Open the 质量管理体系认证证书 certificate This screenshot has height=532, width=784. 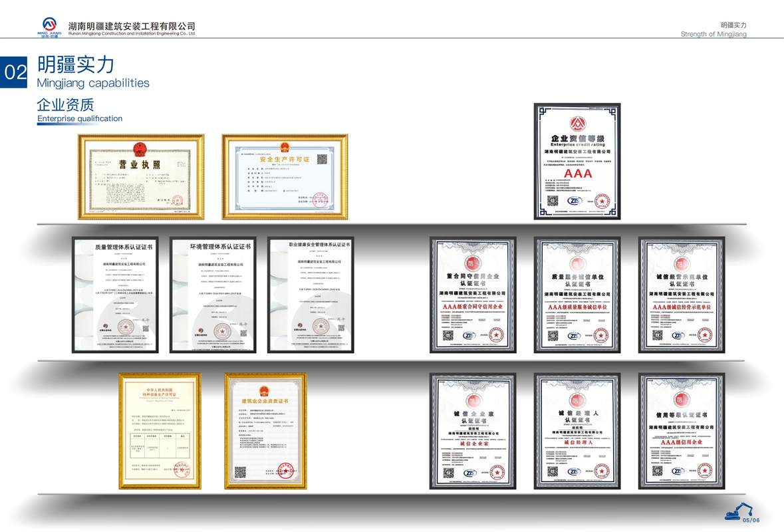115,295
